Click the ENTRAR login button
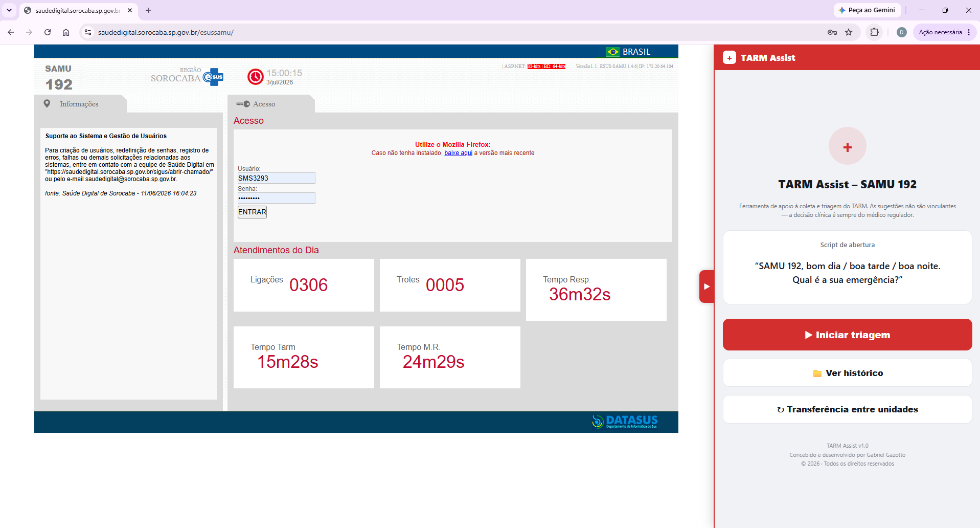This screenshot has width=980, height=528. (252, 212)
